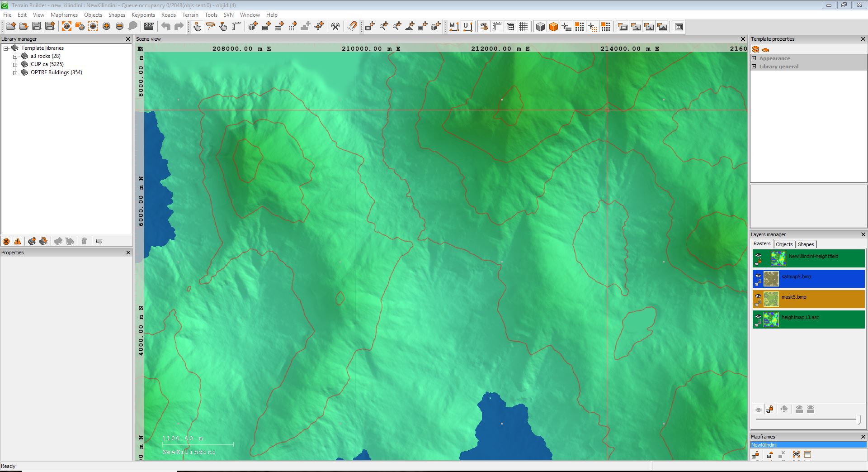Toggle eye icon in Layers manager bottom toolbar
The image size is (868, 472).
tap(759, 410)
